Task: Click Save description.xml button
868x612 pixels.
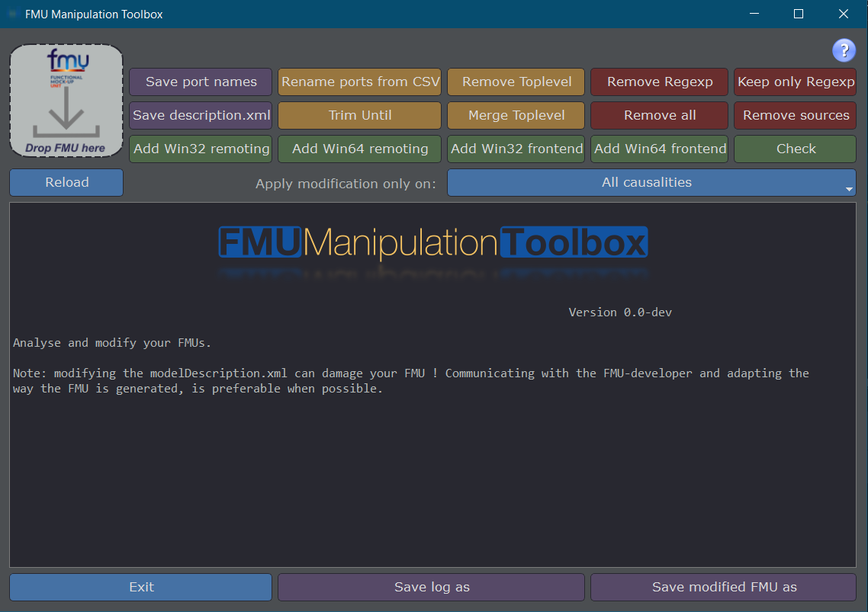Action: coord(201,116)
